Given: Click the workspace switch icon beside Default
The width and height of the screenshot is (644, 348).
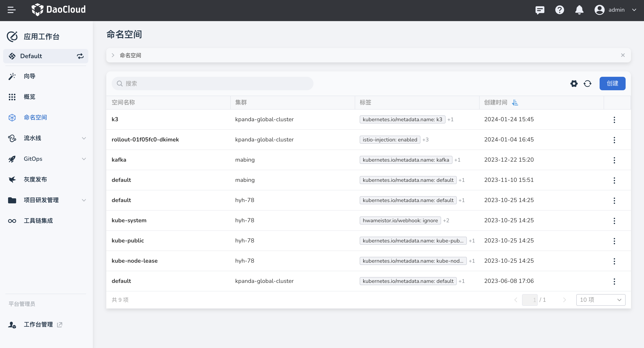Looking at the screenshot, I should pyautogui.click(x=80, y=56).
